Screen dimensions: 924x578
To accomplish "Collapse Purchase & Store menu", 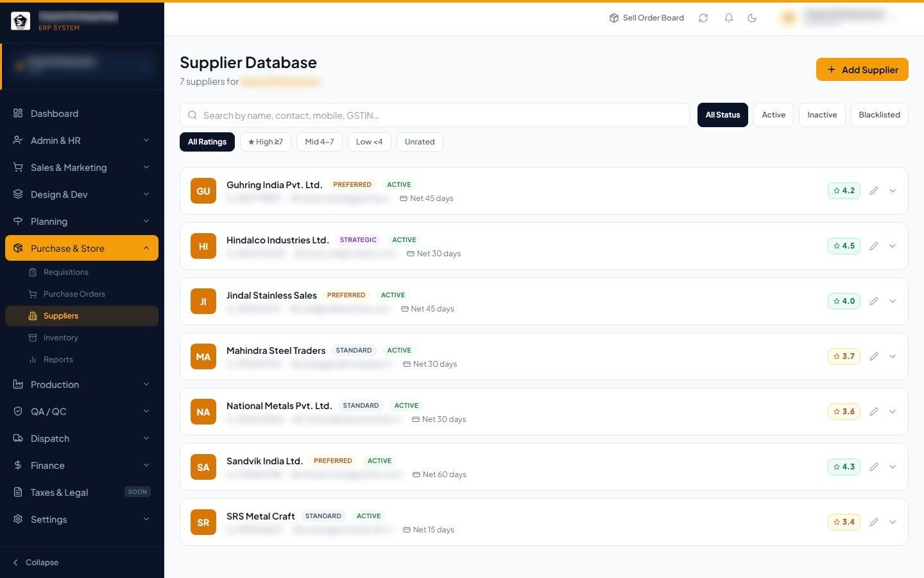I will (x=81, y=249).
